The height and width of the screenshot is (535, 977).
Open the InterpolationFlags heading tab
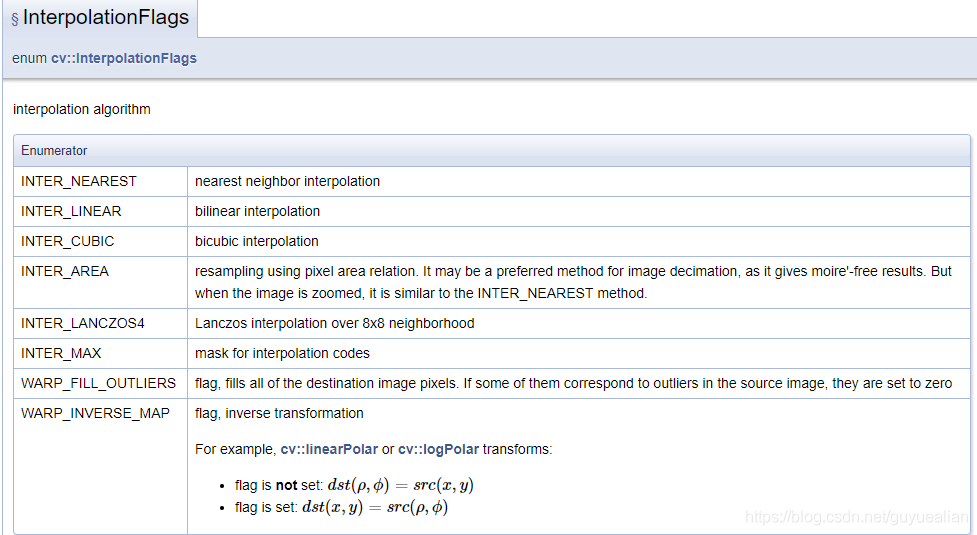click(x=105, y=18)
